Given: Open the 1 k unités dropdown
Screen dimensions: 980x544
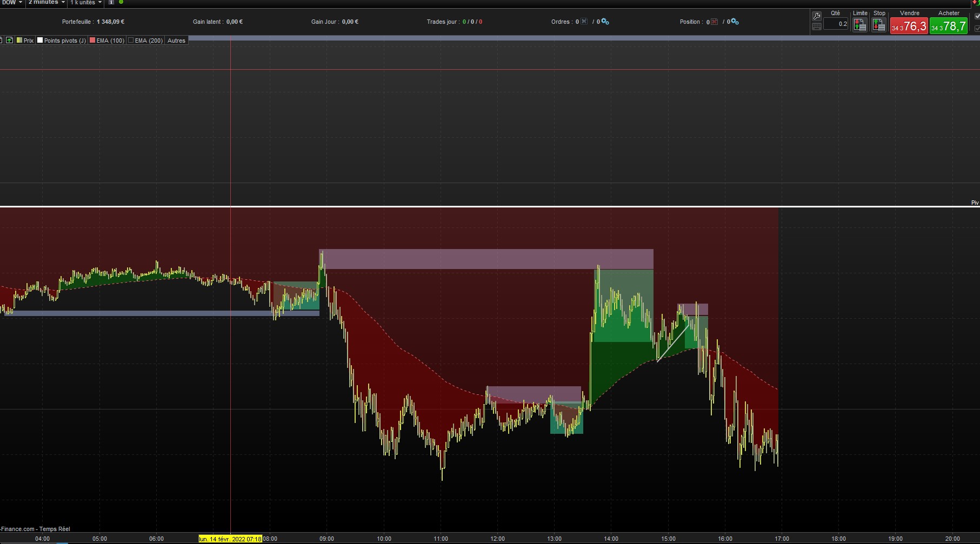Looking at the screenshot, I should (85, 3).
